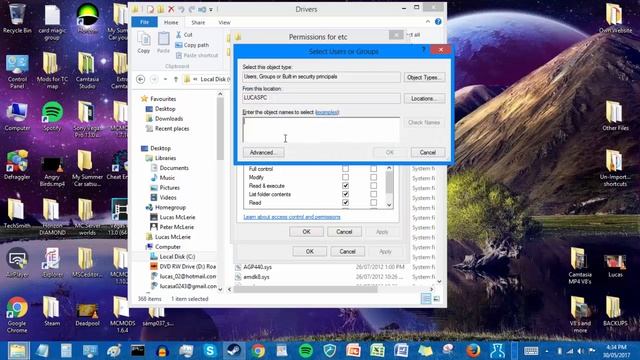Toggle Allow checkbox for List folder contents
This screenshot has width=640, height=360.
click(x=345, y=194)
